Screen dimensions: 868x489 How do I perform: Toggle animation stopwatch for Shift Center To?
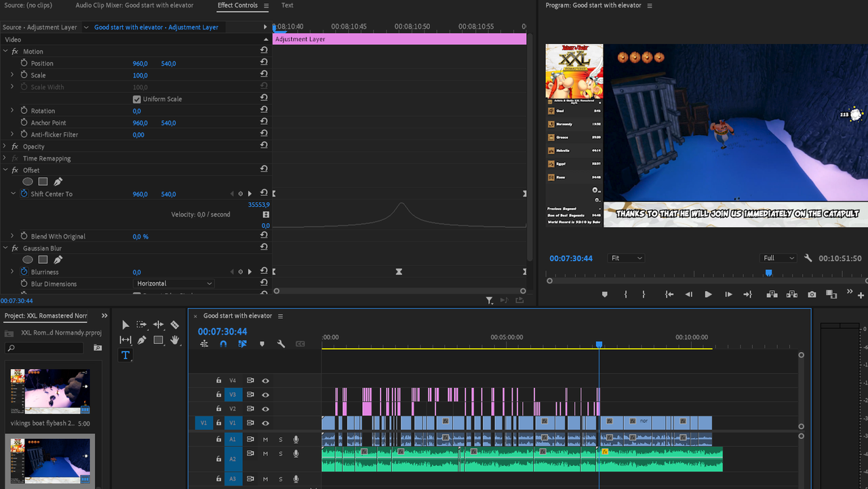pos(24,194)
